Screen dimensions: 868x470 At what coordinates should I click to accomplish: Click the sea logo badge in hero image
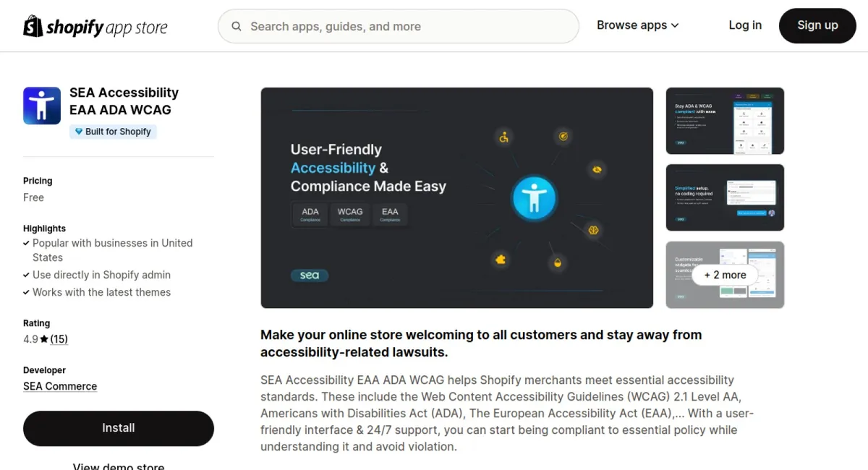[x=310, y=275]
